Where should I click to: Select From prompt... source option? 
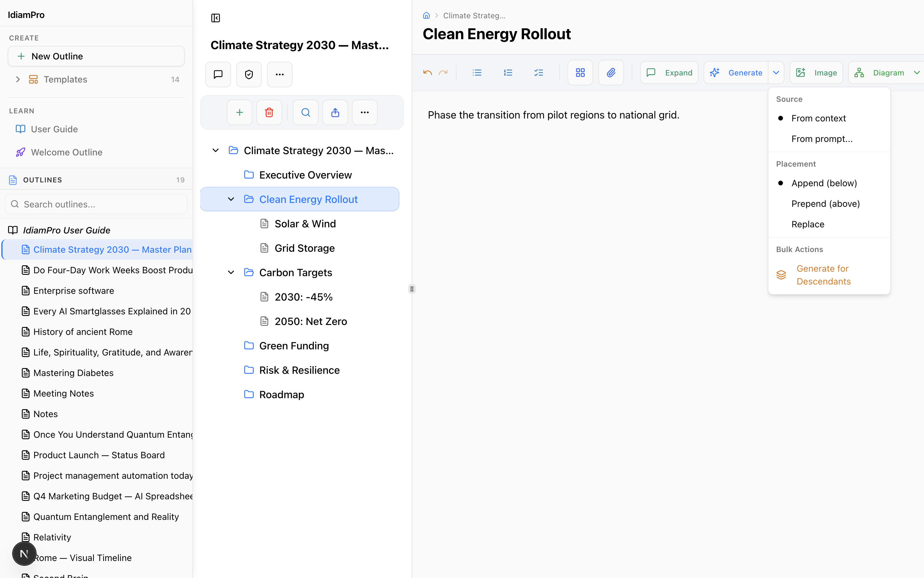pos(829,139)
